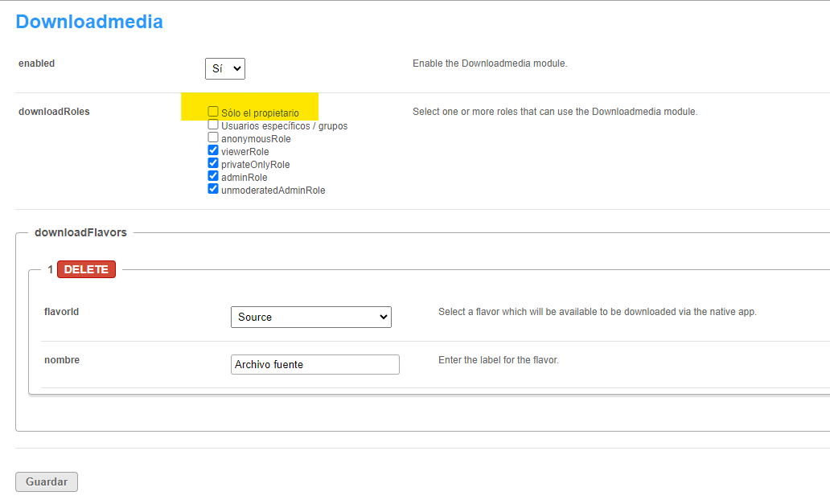Click 'Enter the label for the flavor.' text
This screenshot has height=504, width=830.
pyautogui.click(x=498, y=360)
